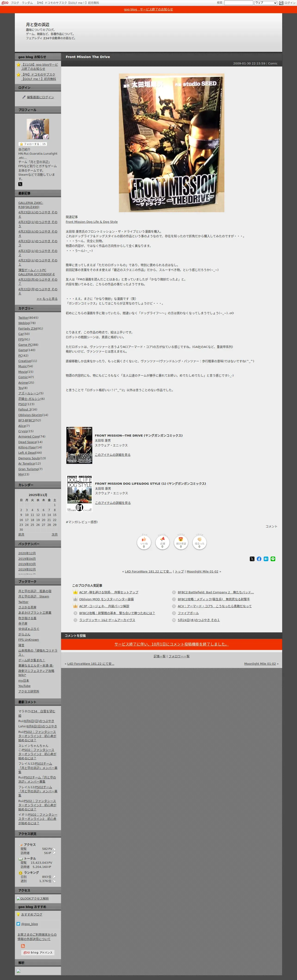Open DOG LIFE&DOG STYLE product thumbnail
The image size is (297, 980).
click(x=80, y=493)
